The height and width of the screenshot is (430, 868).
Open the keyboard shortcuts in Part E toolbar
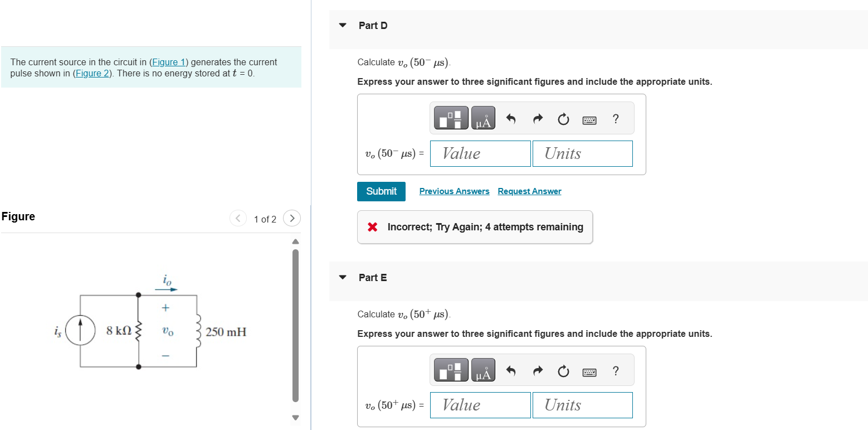(x=589, y=371)
